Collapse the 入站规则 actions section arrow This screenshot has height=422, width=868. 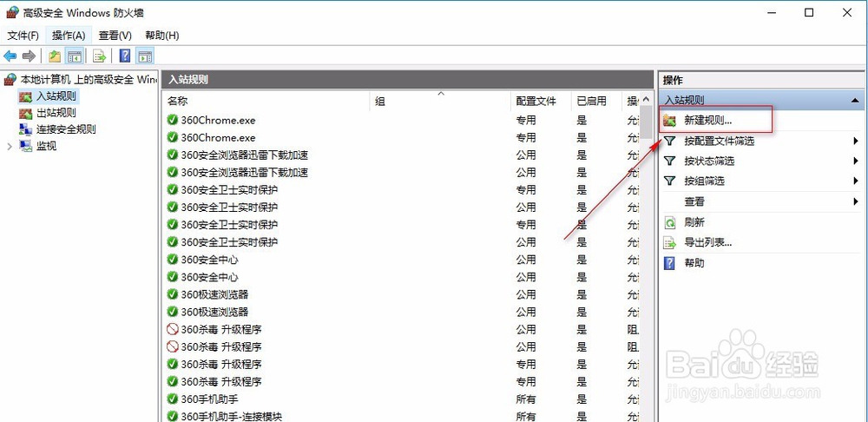click(x=855, y=101)
